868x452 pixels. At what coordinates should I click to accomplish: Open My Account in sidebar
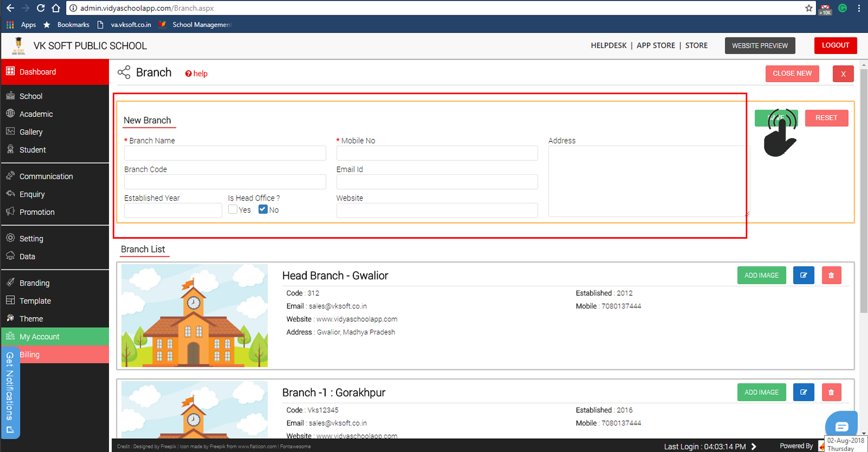click(x=55, y=337)
